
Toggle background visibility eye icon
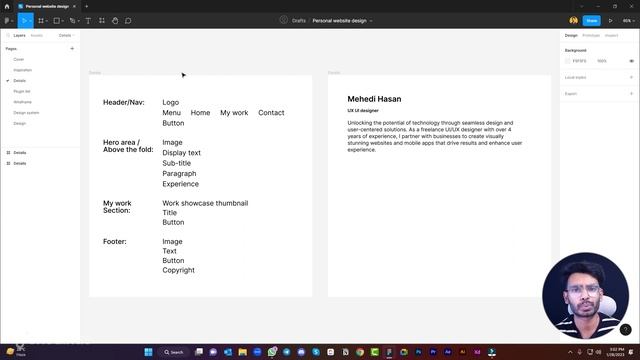(x=631, y=61)
